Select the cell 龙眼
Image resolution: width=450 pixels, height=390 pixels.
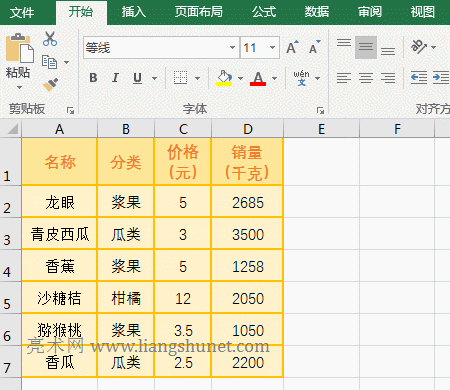click(59, 202)
